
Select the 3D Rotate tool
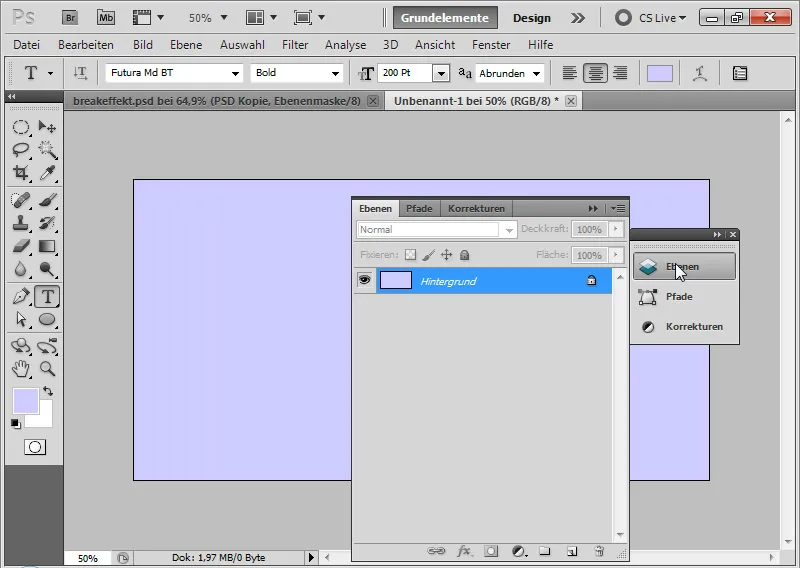point(21,346)
